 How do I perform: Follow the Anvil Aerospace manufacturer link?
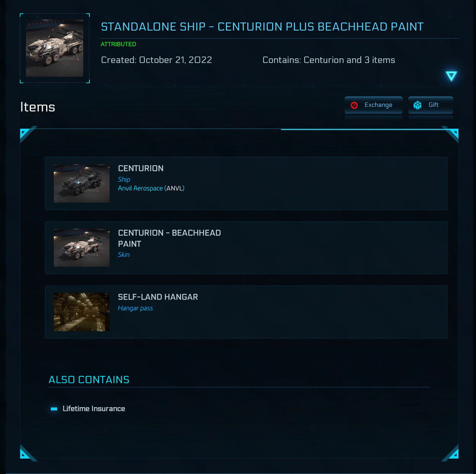(x=140, y=188)
